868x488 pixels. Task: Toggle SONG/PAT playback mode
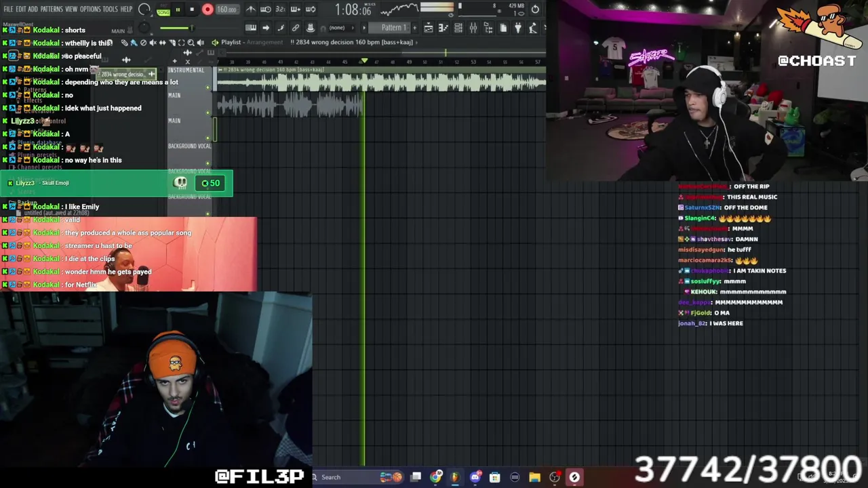[163, 10]
